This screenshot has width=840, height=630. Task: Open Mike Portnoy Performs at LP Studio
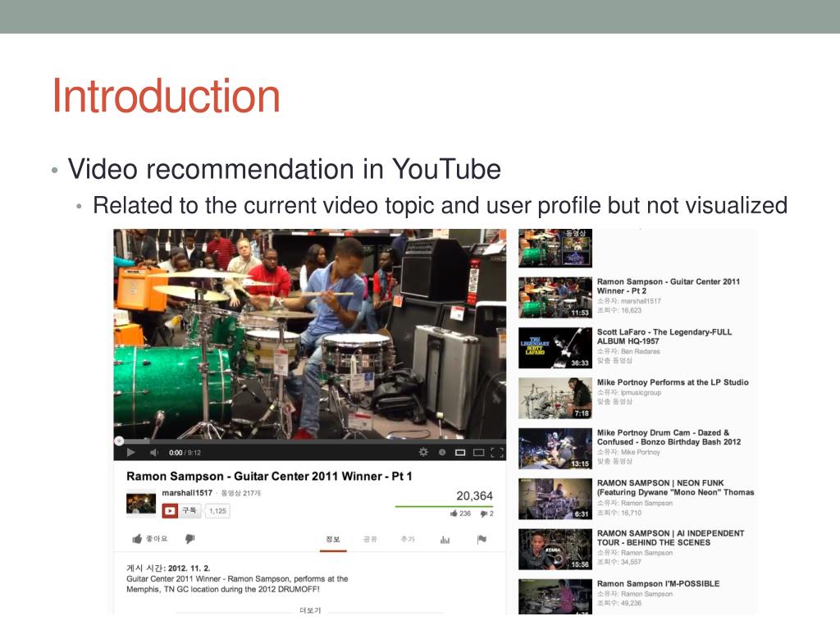[x=673, y=382]
